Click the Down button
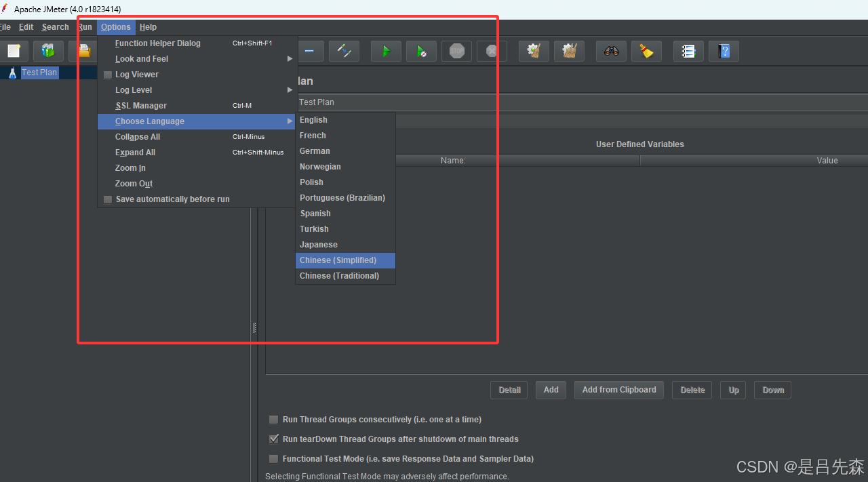Image resolution: width=868 pixels, height=482 pixels. click(773, 390)
